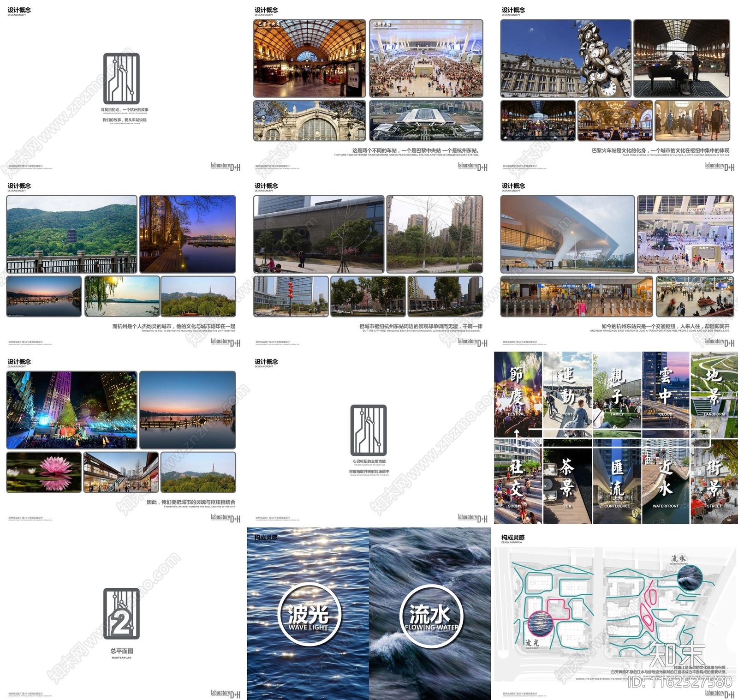The width and height of the screenshot is (738, 700).
Task: Select the 茶景 TEA panel
Action: pos(568,482)
